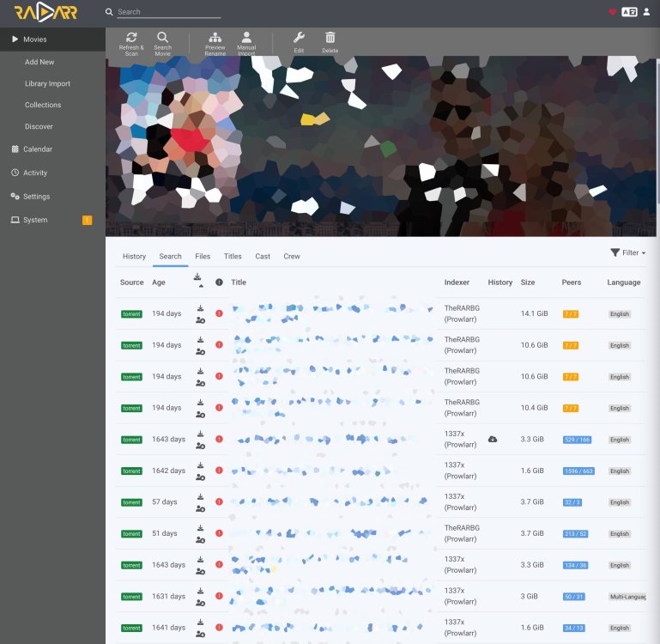Open Settings in sidebar
This screenshot has height=644, width=660.
click(x=52, y=197)
